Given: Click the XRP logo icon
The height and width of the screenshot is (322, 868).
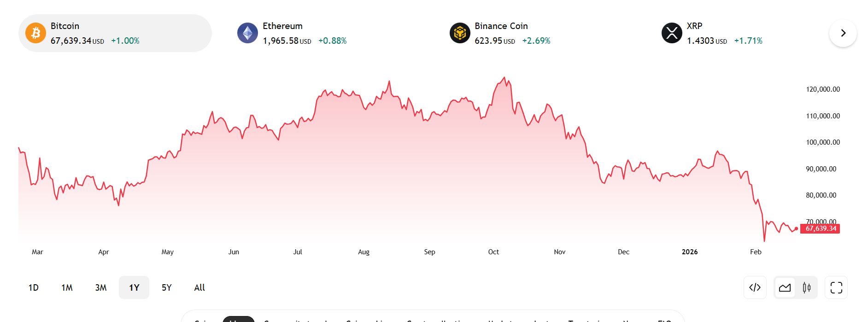Looking at the screenshot, I should point(672,33).
